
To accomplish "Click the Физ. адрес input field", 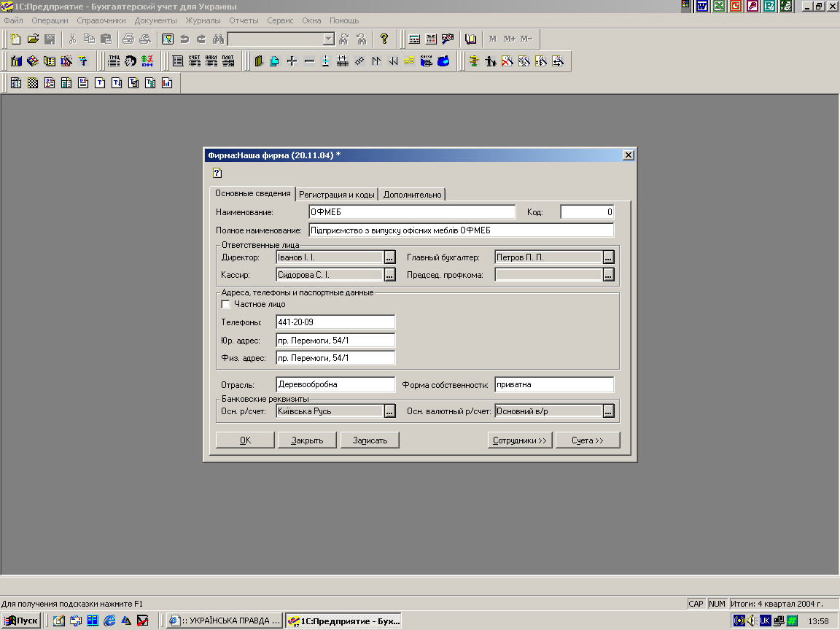I will [335, 358].
